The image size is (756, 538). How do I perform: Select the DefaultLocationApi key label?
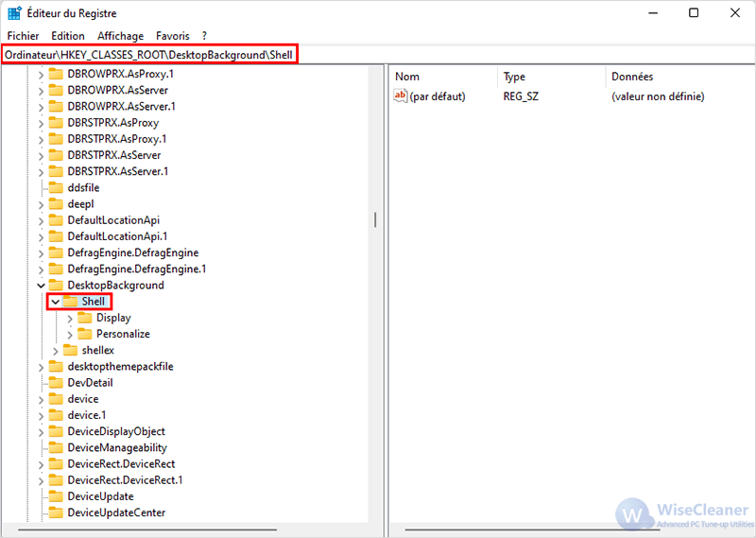pos(113,220)
